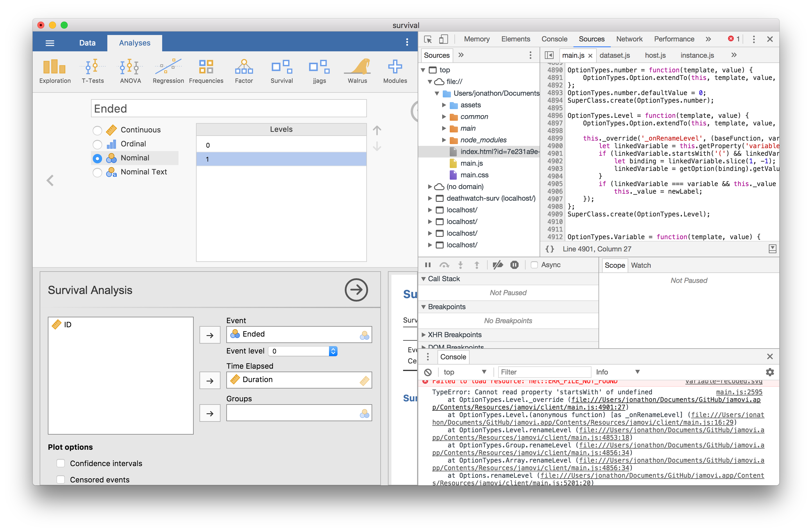Viewport: 812px width, 532px height.
Task: Open the jamovi three-dot options menu
Action: [x=407, y=42]
